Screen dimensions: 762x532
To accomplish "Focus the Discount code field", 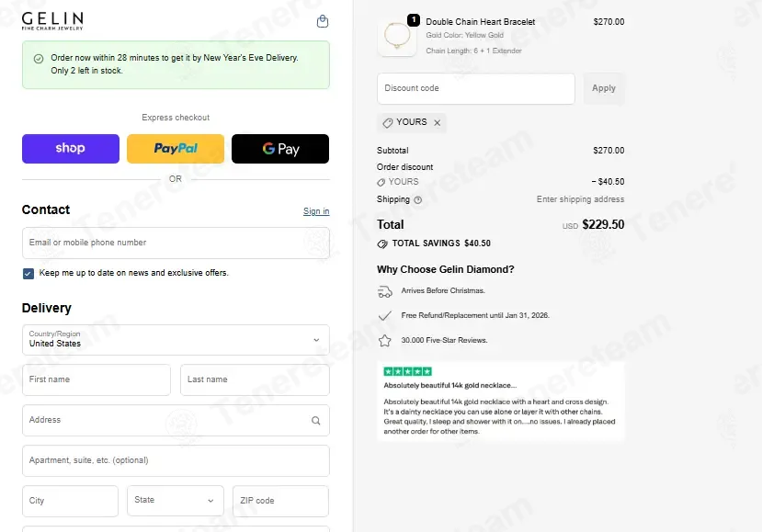I will [476, 88].
